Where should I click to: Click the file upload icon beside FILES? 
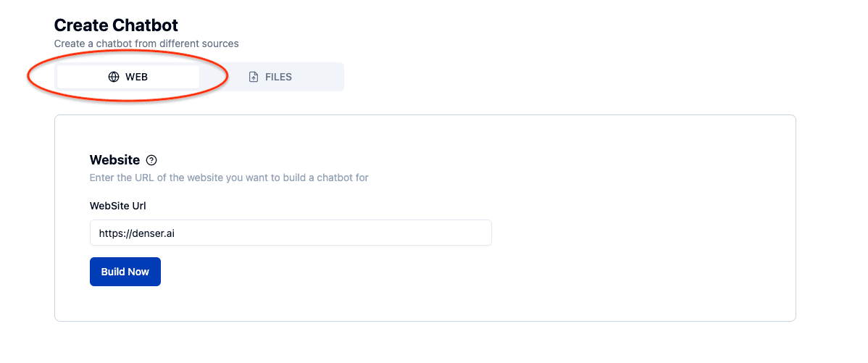254,77
